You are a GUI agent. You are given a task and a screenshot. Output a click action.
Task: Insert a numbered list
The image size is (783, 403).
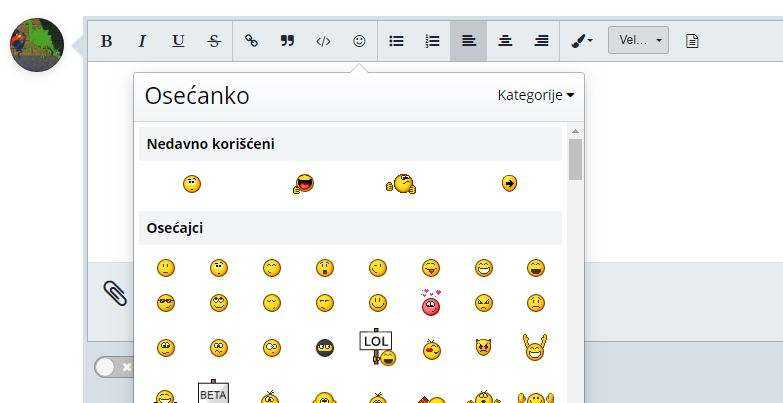click(x=432, y=41)
